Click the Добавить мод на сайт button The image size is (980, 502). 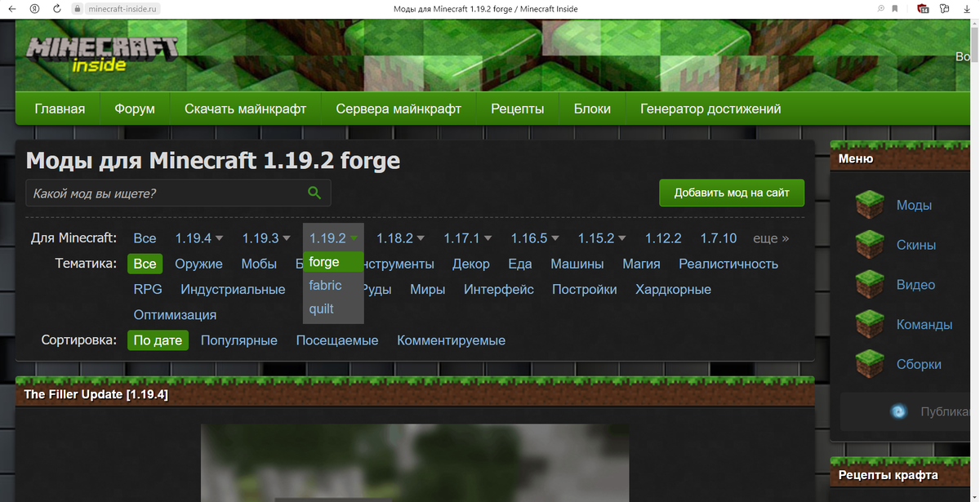(732, 193)
